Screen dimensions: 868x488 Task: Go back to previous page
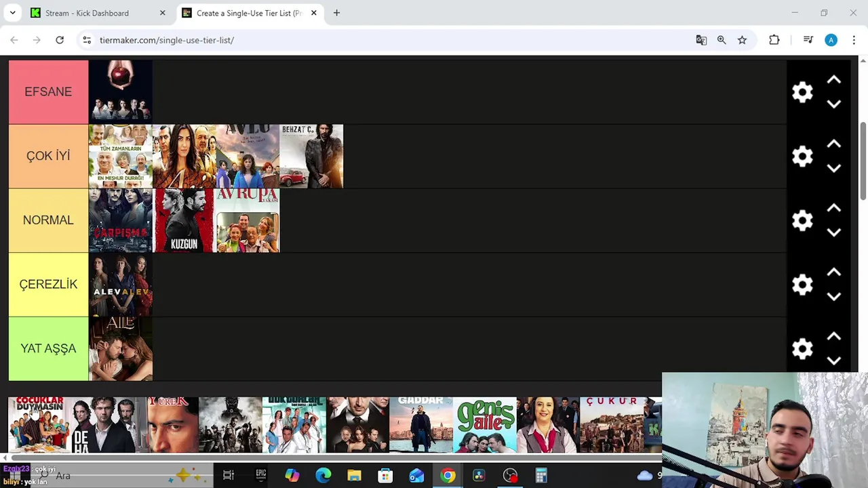coord(14,40)
